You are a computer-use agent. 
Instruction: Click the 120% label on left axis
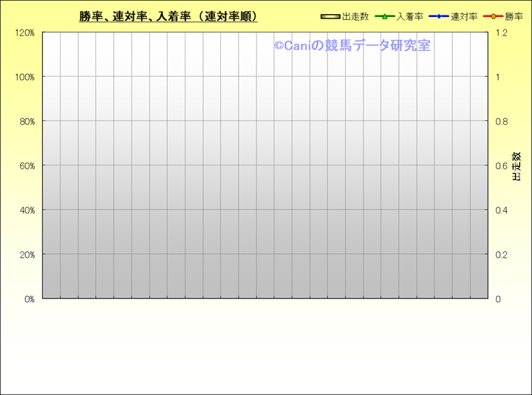pyautogui.click(x=25, y=32)
